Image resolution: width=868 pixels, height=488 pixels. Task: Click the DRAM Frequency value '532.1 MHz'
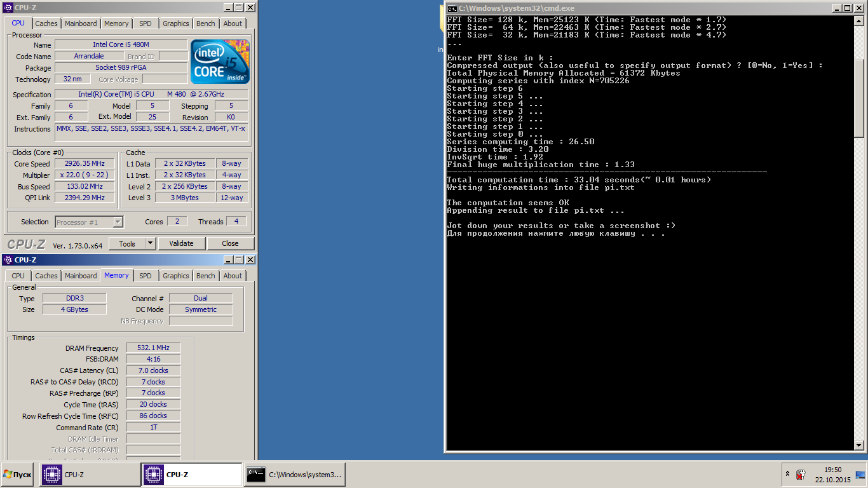pyautogui.click(x=154, y=348)
